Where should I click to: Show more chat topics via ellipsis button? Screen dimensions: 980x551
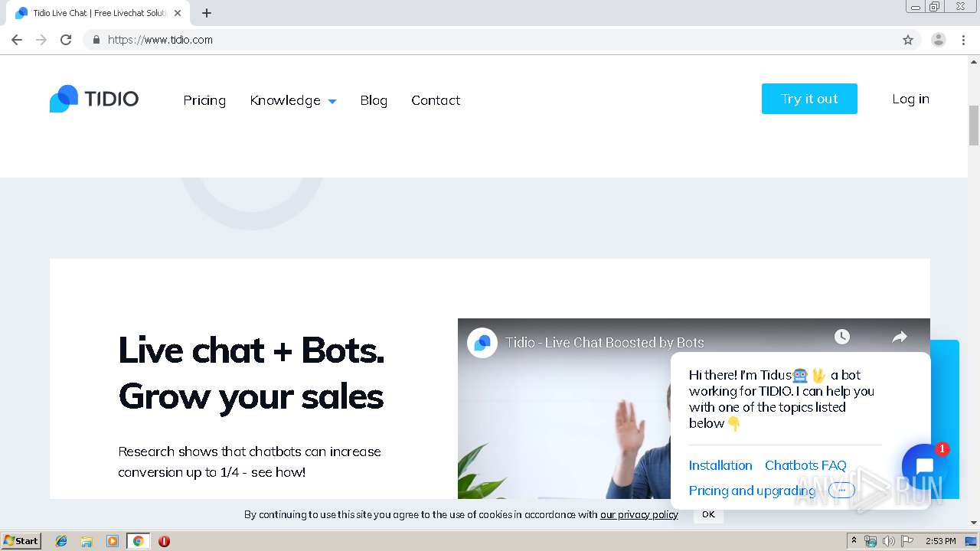[841, 490]
